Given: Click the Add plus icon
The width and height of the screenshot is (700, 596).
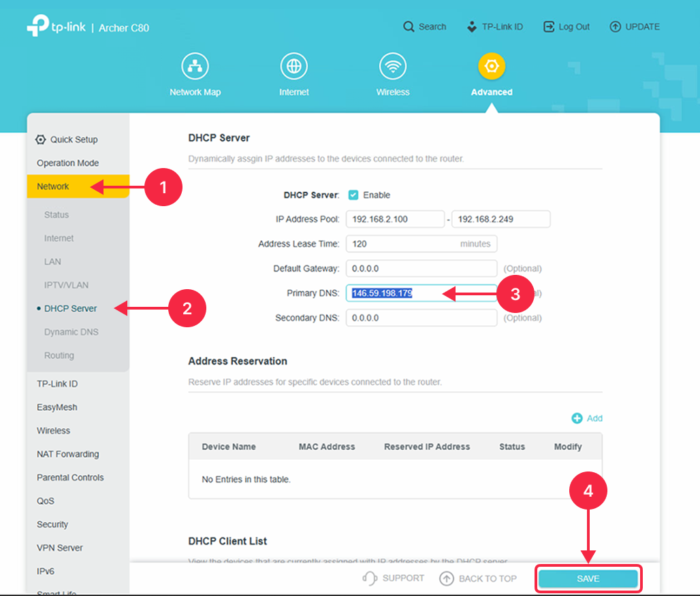Looking at the screenshot, I should click(577, 418).
